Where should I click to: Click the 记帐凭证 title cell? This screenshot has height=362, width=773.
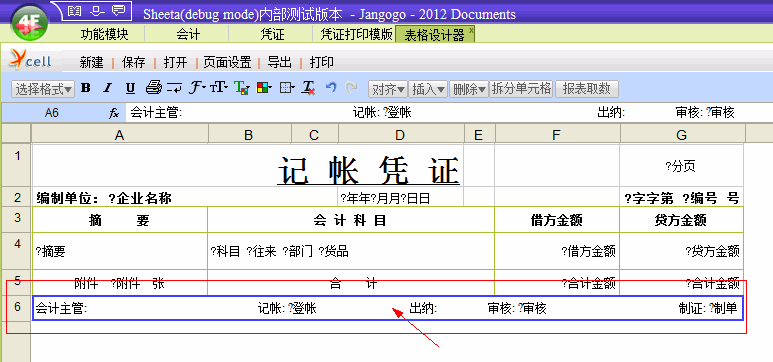click(x=248, y=166)
